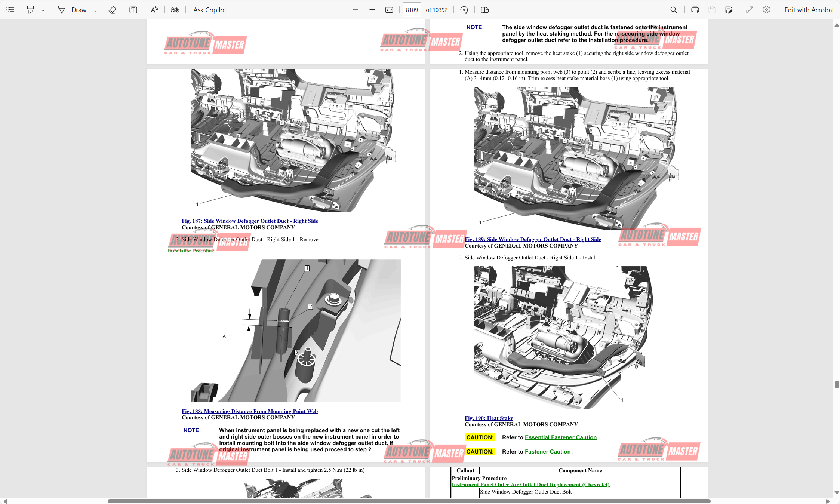Click the vertical scrollbar thumb
840x504 pixels.
coord(836,384)
